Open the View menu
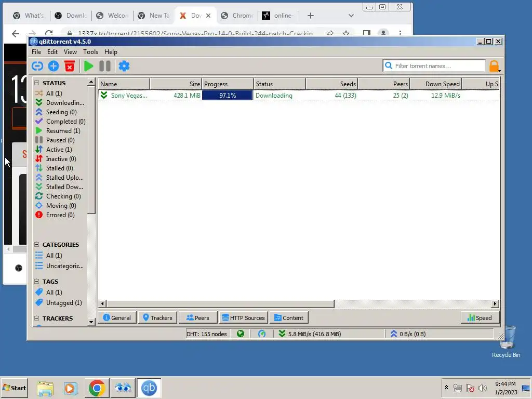 coord(70,52)
